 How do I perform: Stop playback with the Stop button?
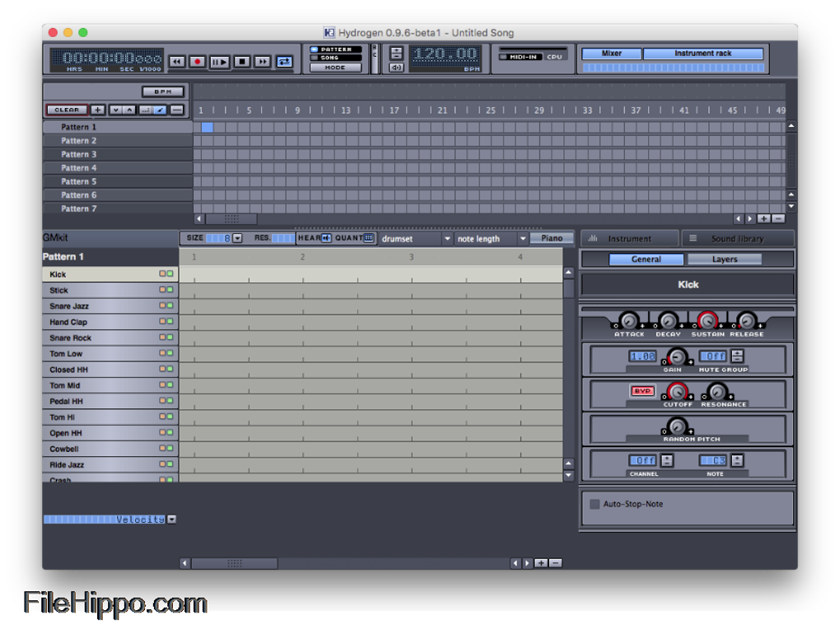[241, 62]
